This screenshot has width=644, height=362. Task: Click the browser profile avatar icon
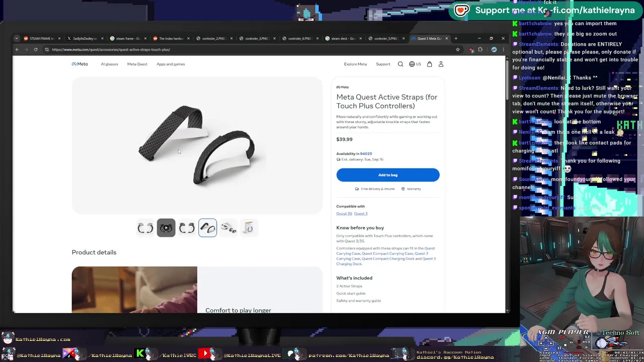[494, 49]
